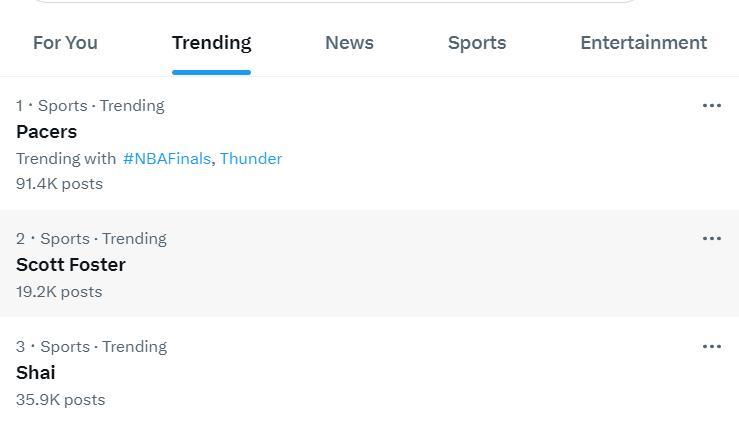Show the Entertainment tab

tap(643, 43)
